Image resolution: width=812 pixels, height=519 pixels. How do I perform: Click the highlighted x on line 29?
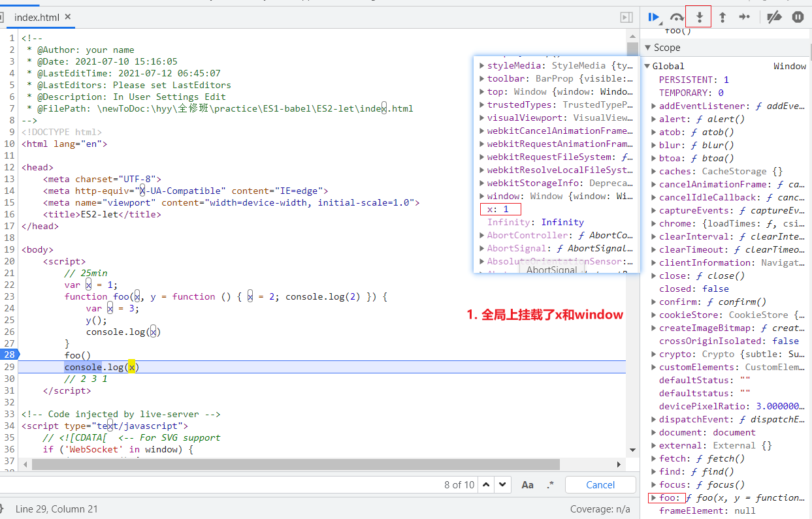coord(132,367)
